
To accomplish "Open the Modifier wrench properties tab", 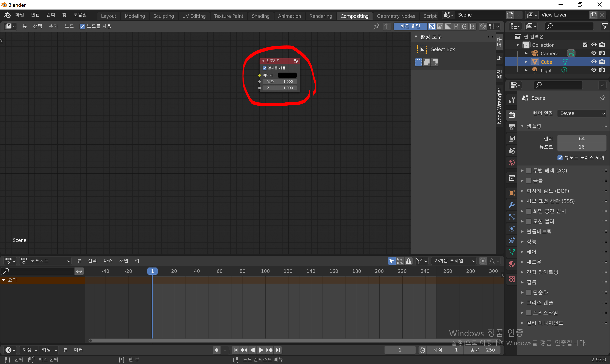I will (x=512, y=205).
